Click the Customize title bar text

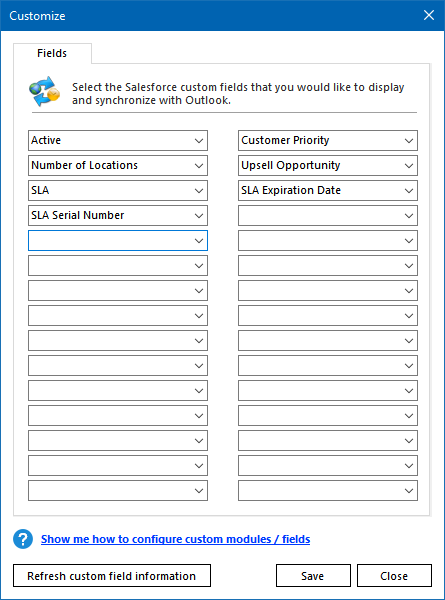(x=37, y=16)
